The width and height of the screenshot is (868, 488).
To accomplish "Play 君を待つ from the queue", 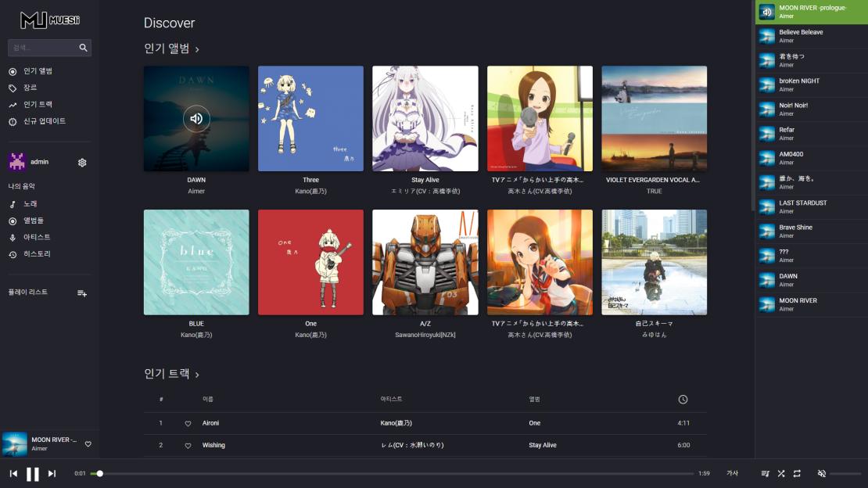I will click(812, 60).
